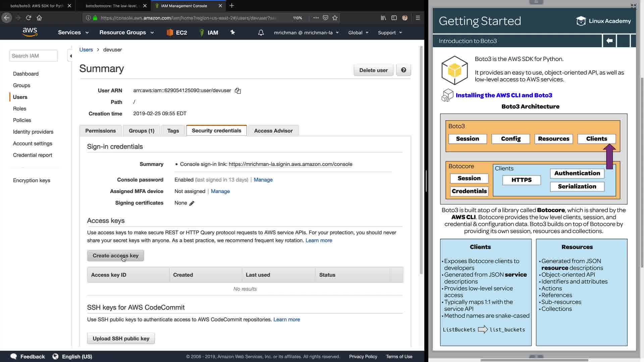Click the IAM page vertical scrollbar
Viewport: 644px width, 362px height.
click(x=422, y=161)
